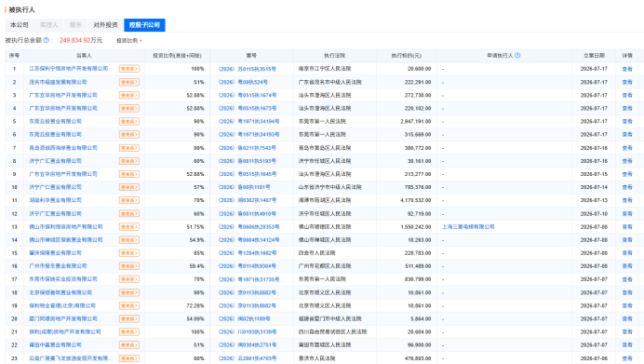Switch to the 本公司 tab
The height and width of the screenshot is (364, 644).
(20, 25)
